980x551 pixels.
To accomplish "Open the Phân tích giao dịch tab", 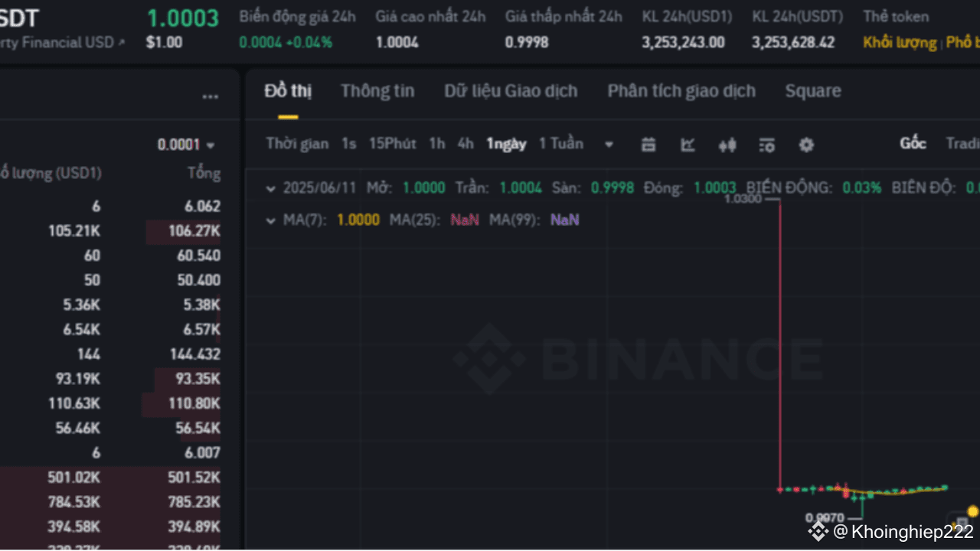I will coord(681,91).
